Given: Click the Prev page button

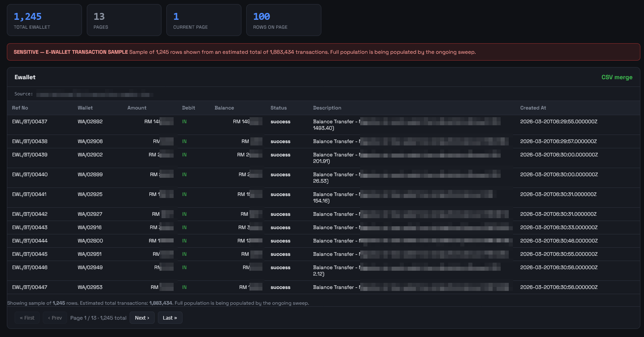Looking at the screenshot, I should (55, 318).
